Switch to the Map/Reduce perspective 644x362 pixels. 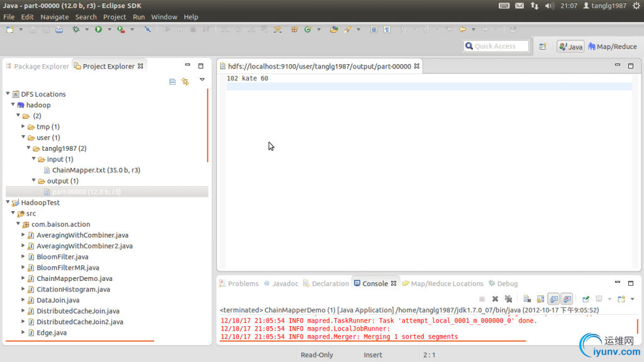pos(612,47)
